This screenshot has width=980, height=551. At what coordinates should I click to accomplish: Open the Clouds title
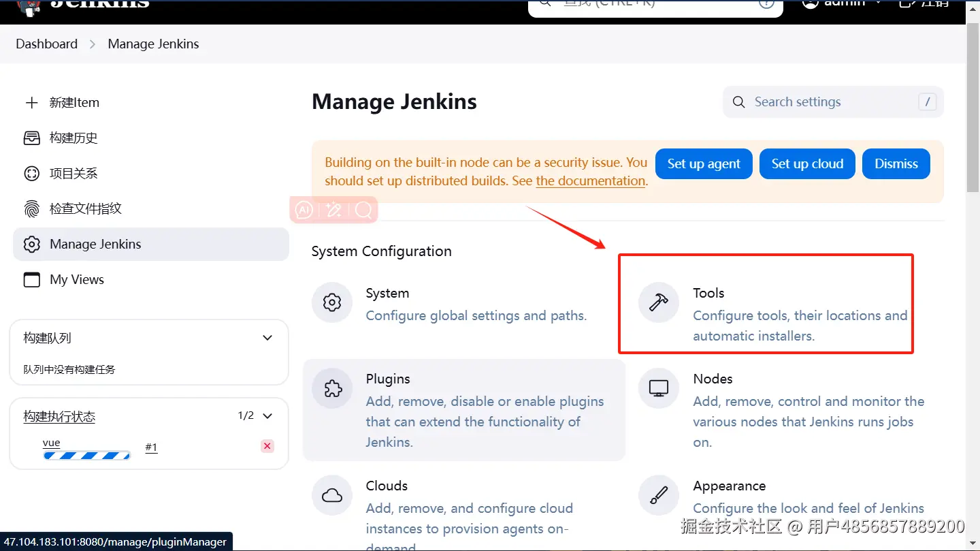click(x=387, y=486)
